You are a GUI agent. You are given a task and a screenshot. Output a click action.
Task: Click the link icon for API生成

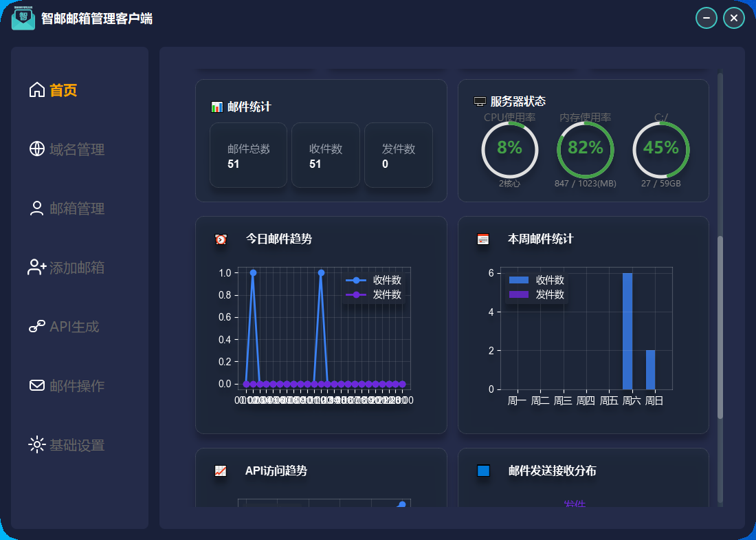pos(36,327)
